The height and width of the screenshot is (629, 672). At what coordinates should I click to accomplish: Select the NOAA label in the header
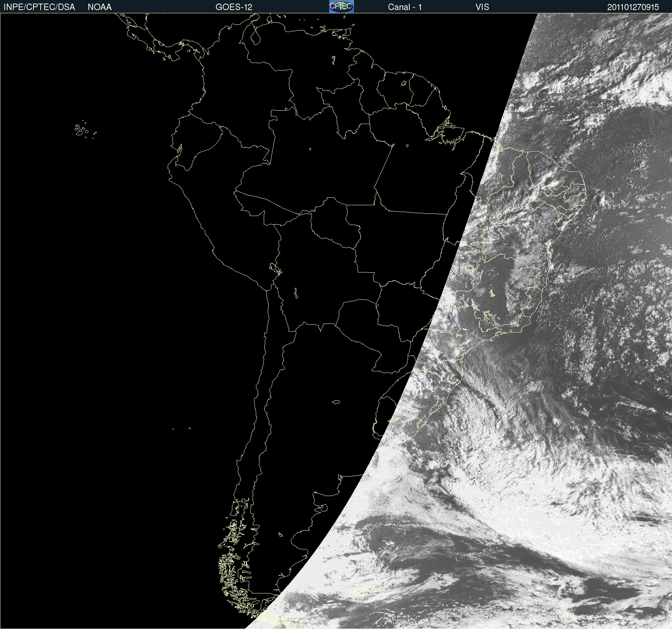pyautogui.click(x=100, y=7)
